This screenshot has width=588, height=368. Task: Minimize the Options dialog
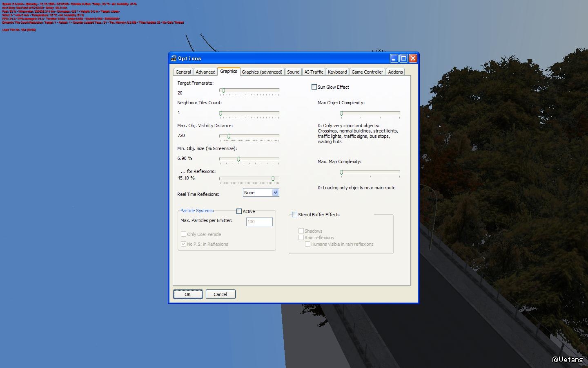pyautogui.click(x=394, y=58)
